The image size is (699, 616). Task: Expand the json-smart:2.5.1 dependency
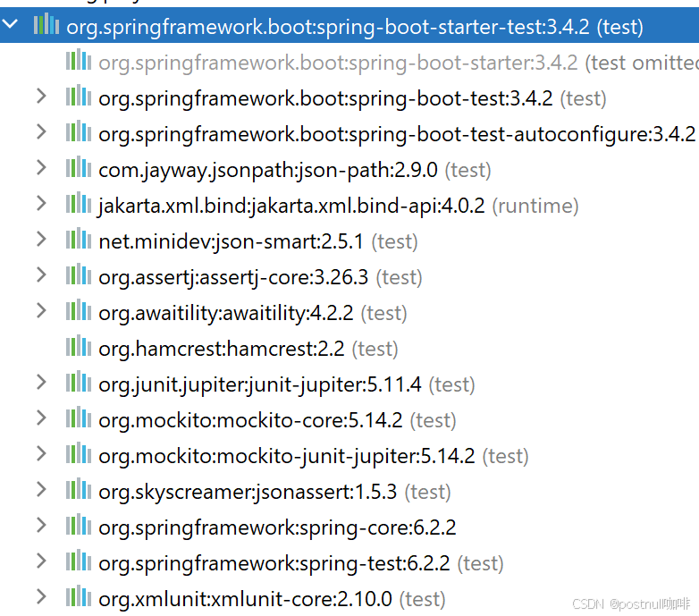point(41,240)
